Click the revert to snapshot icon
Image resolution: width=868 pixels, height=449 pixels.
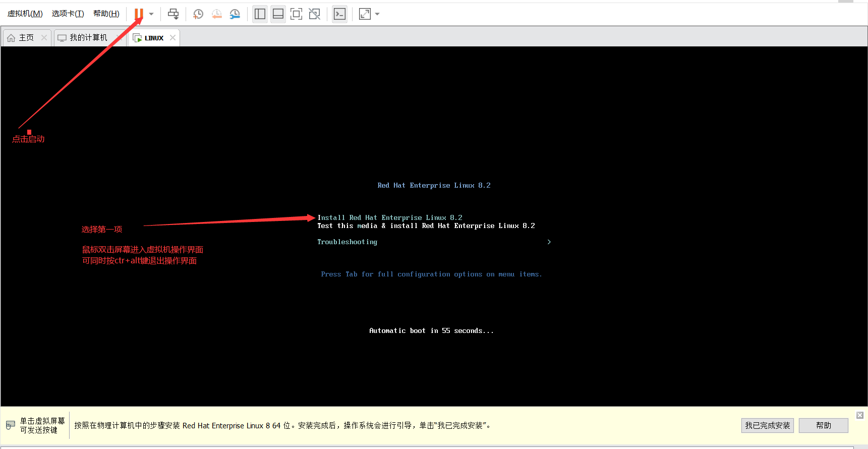[x=216, y=14]
